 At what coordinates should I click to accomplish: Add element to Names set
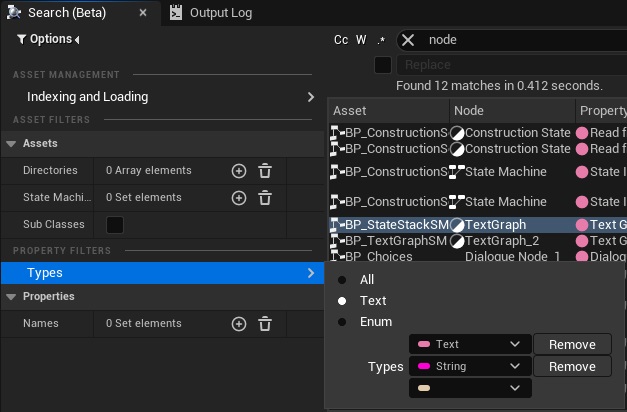238,324
